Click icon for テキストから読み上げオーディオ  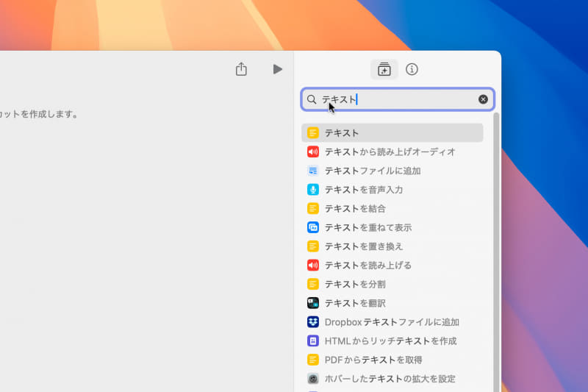313,152
